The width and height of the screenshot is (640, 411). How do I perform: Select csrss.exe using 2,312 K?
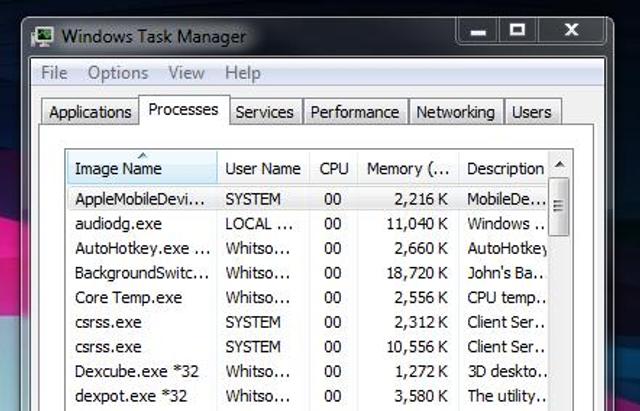click(309, 322)
